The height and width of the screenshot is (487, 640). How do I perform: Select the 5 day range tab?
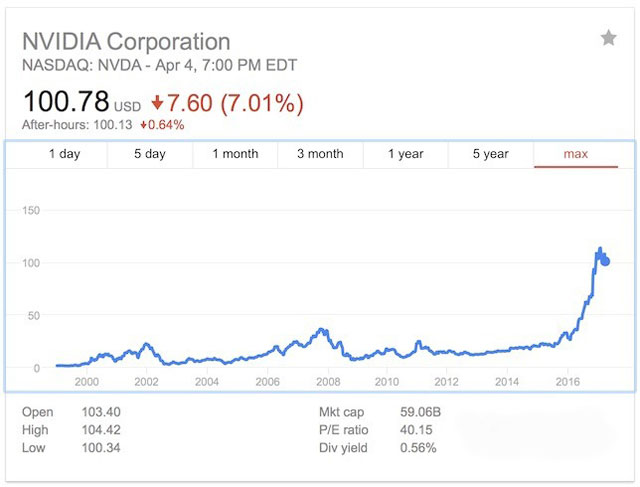point(150,154)
